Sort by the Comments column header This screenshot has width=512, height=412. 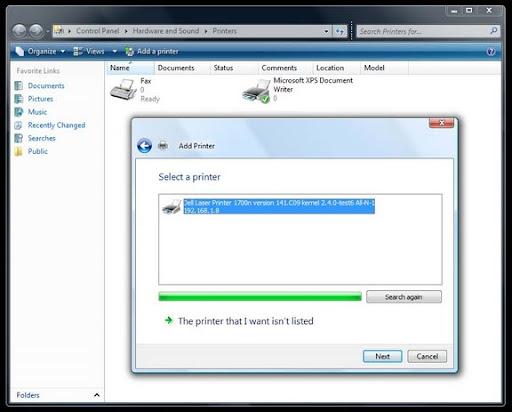coord(285,68)
